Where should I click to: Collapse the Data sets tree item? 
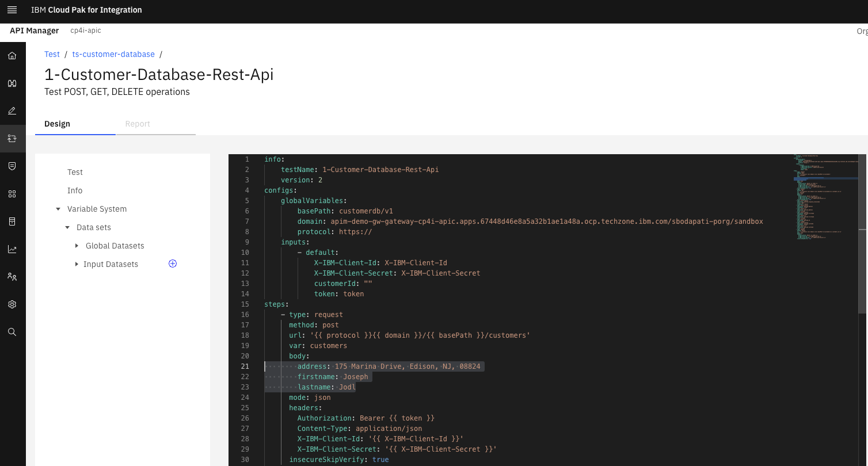[x=67, y=227]
